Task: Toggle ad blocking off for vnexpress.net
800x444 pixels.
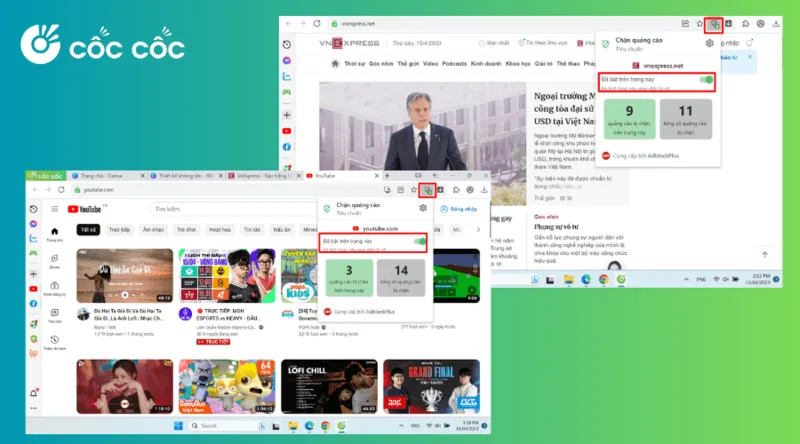Action: tap(707, 80)
